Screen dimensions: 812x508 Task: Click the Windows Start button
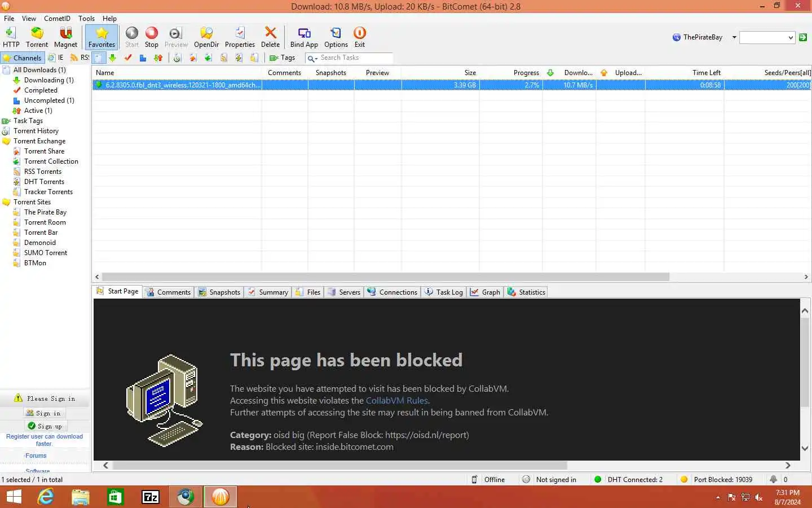coord(14,497)
